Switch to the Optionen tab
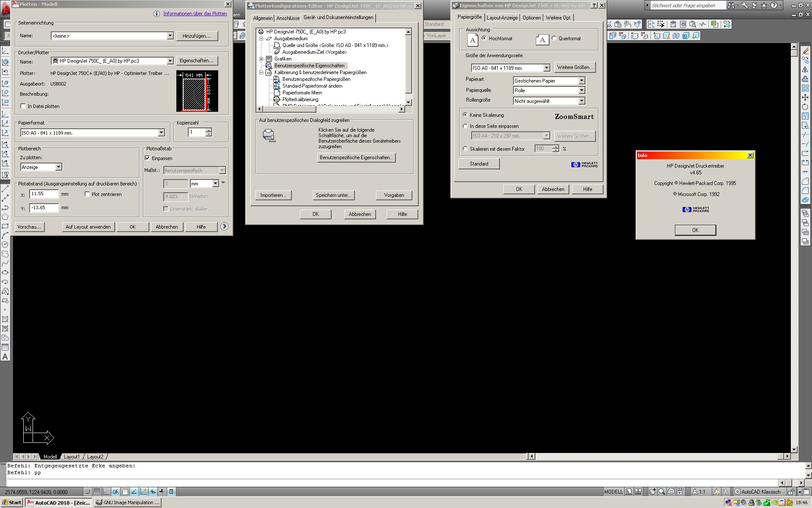The image size is (812, 508). click(532, 18)
